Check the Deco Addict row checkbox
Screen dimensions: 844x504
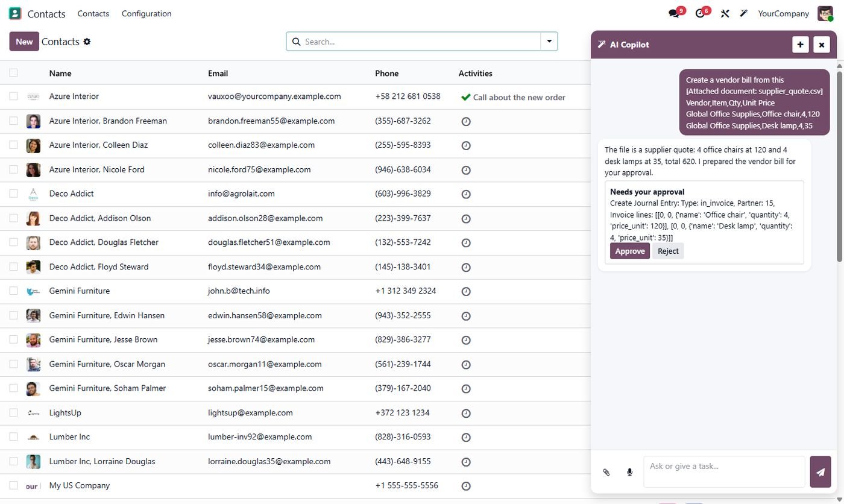[13, 194]
